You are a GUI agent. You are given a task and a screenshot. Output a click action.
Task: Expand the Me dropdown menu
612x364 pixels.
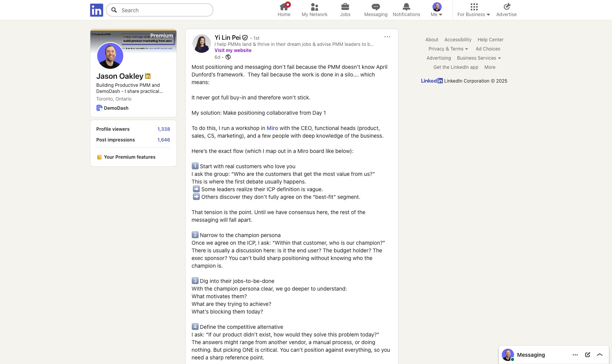(x=437, y=10)
